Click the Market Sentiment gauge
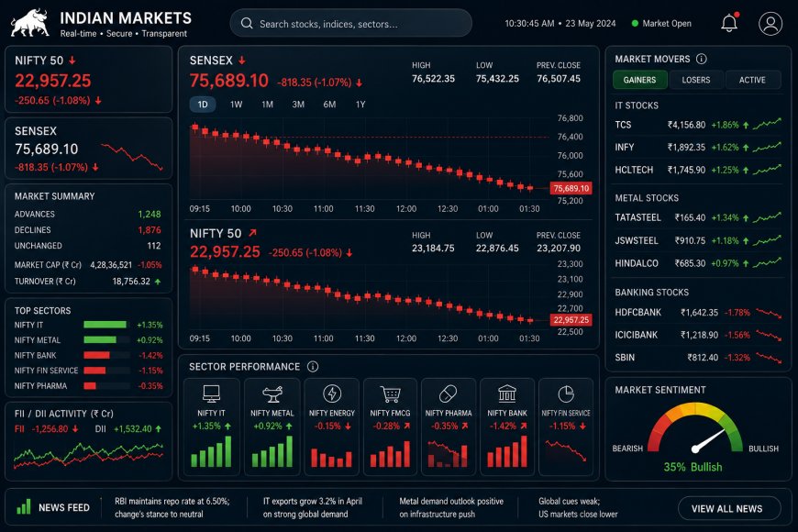The image size is (798, 532). [x=695, y=429]
